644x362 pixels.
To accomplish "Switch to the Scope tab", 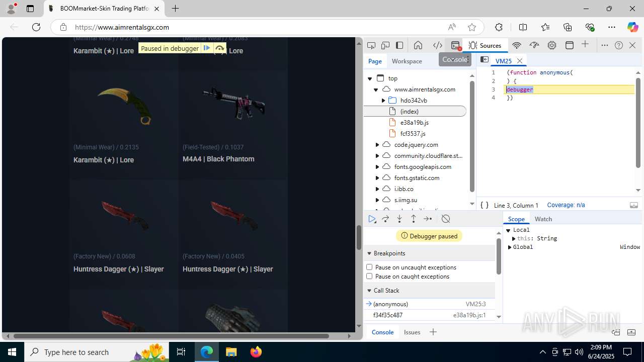I will point(516,219).
